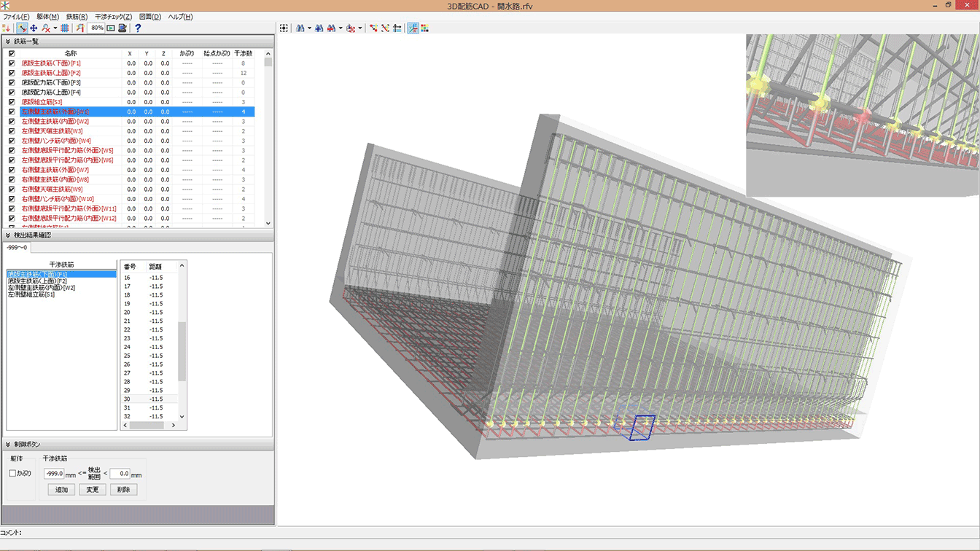Click the dashed-square fit view icon
980x551 pixels.
[284, 28]
